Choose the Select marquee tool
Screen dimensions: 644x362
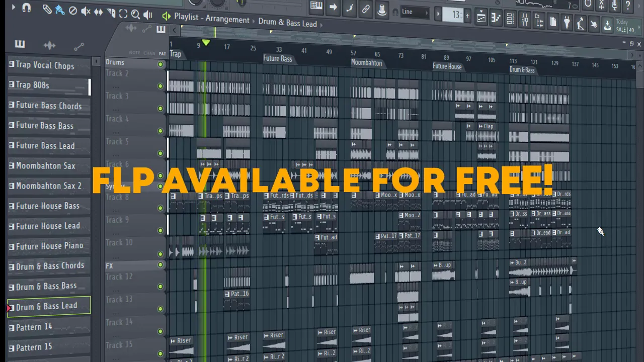[x=124, y=14]
